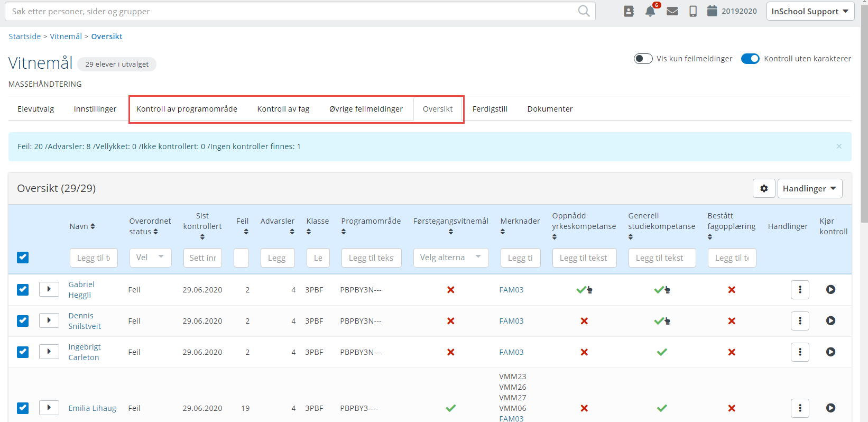The height and width of the screenshot is (422, 868).
Task: Dismiss the blue status message banner
Action: 839,146
